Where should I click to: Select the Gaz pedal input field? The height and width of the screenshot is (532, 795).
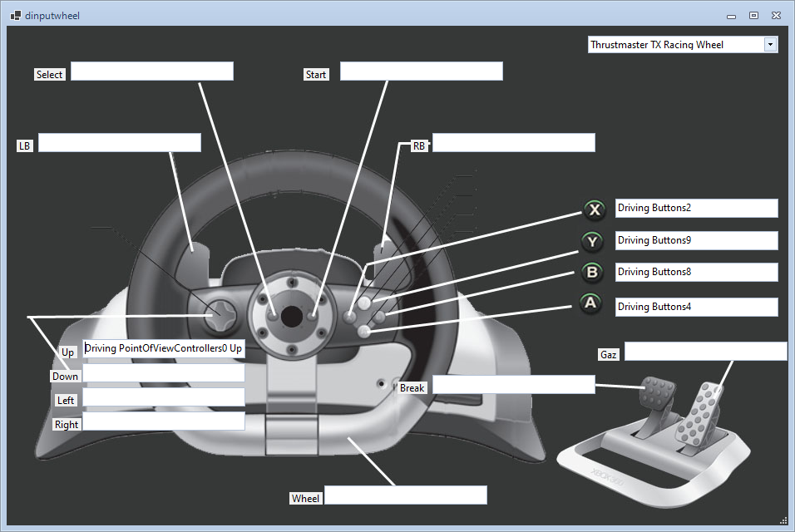click(x=705, y=351)
